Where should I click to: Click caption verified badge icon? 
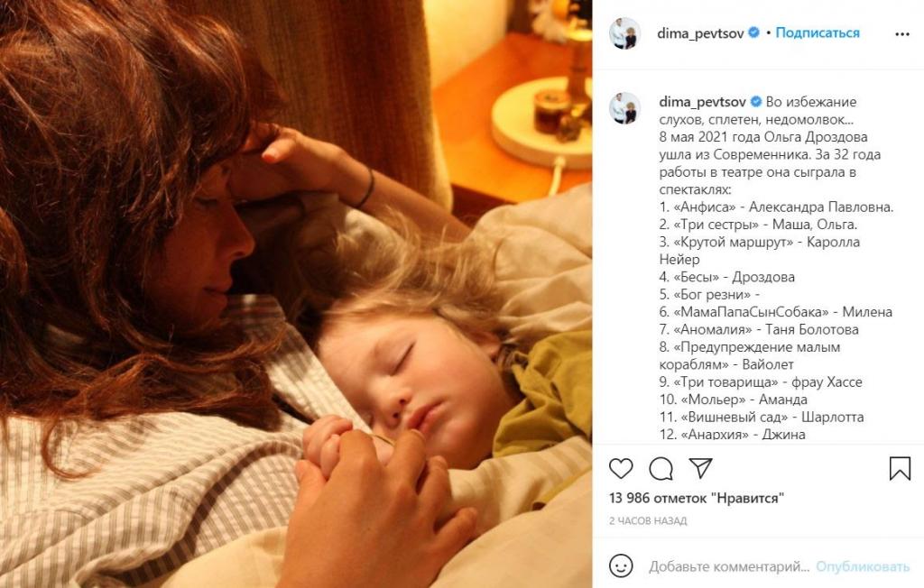click(756, 102)
